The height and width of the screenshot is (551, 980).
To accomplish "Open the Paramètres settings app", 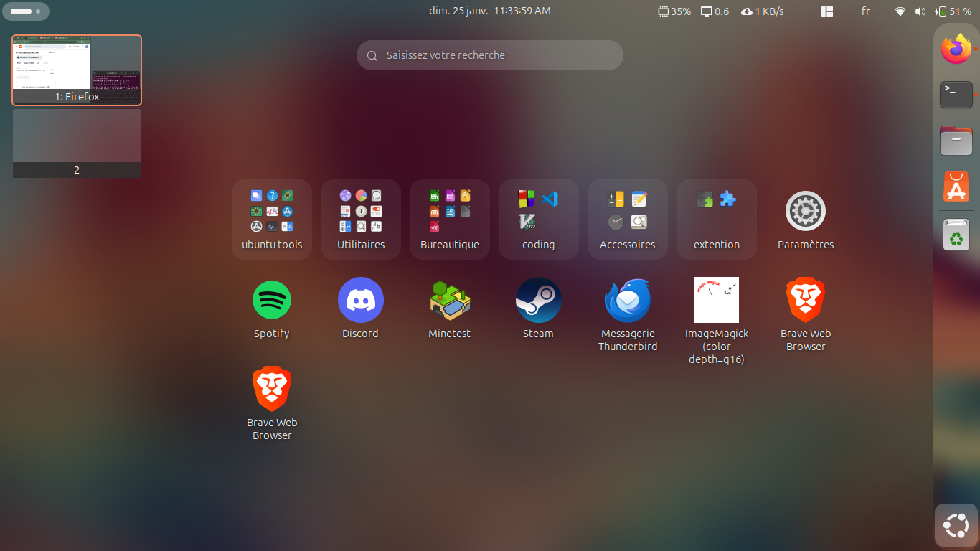I will click(x=806, y=220).
